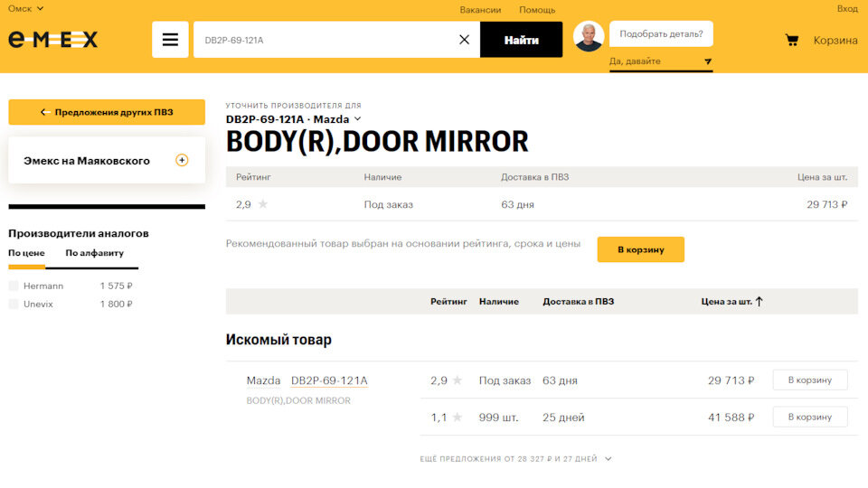The width and height of the screenshot is (868, 488).
Task: Click Вход login link
Action: [x=847, y=9]
